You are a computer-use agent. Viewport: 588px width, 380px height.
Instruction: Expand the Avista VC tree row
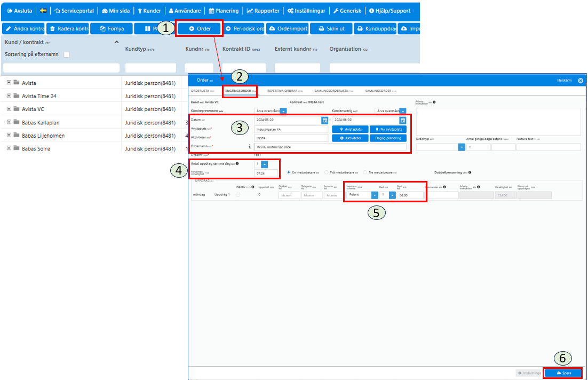(9, 109)
